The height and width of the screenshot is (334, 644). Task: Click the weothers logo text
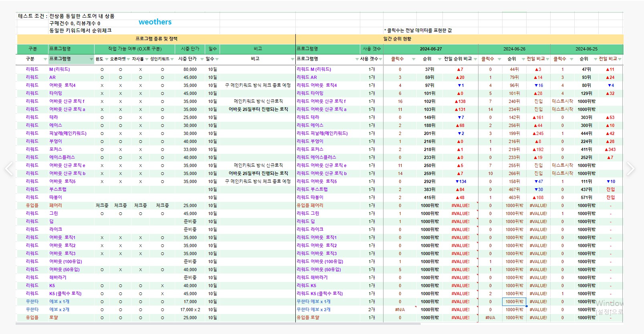coord(155,22)
